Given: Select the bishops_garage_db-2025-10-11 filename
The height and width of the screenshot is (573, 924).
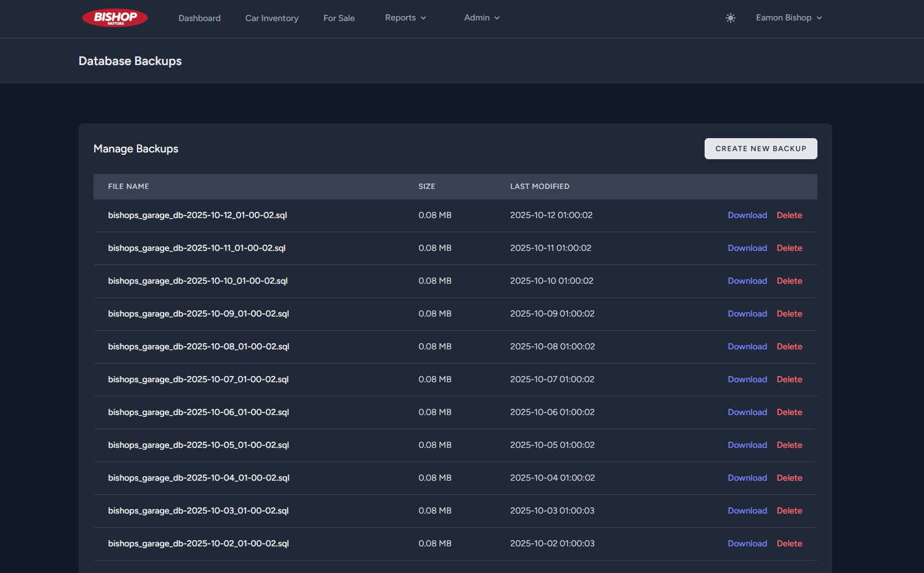Looking at the screenshot, I should pyautogui.click(x=196, y=248).
